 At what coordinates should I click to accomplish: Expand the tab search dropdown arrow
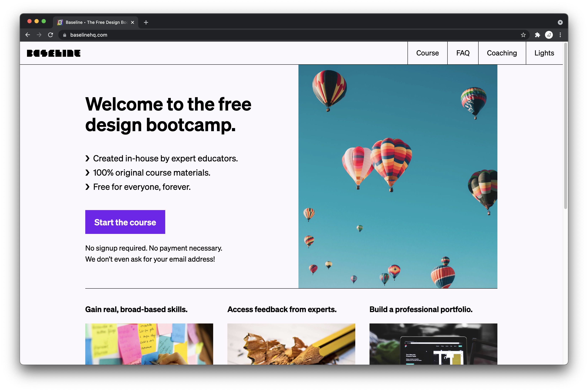[560, 22]
